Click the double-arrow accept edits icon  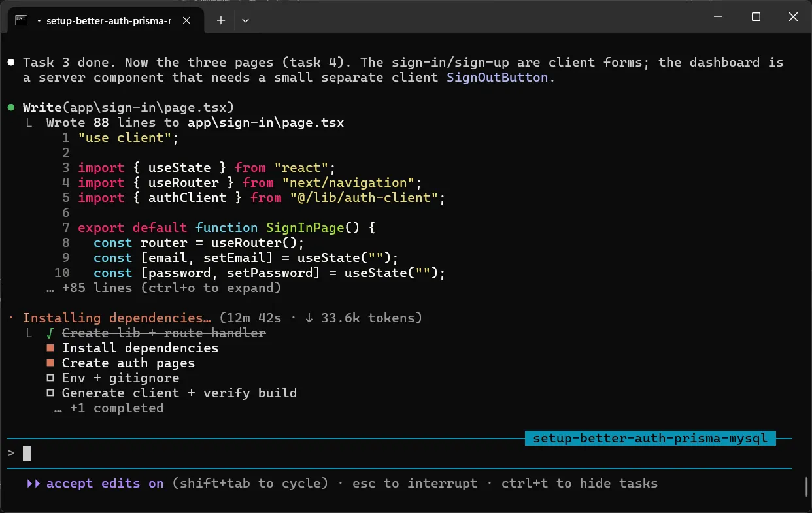34,484
